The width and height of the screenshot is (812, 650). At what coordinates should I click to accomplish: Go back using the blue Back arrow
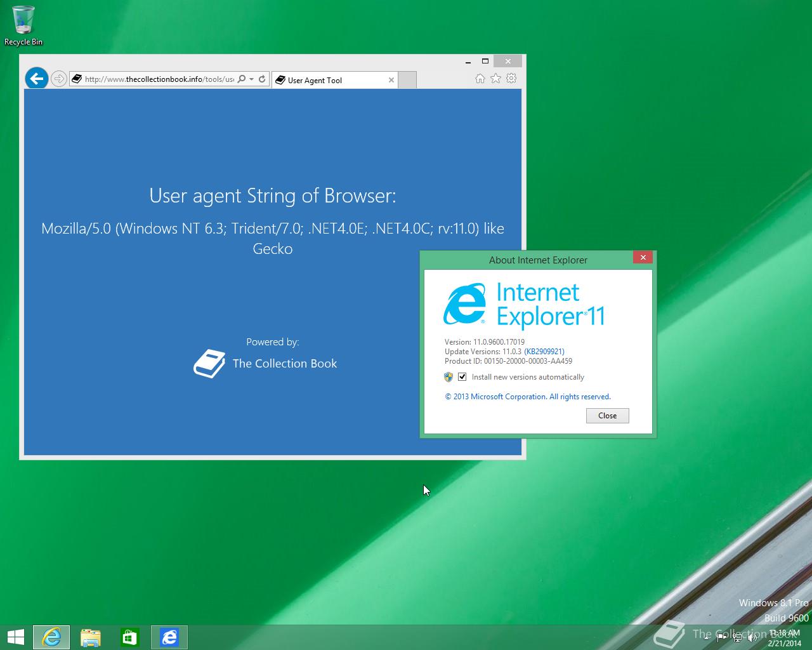point(37,79)
